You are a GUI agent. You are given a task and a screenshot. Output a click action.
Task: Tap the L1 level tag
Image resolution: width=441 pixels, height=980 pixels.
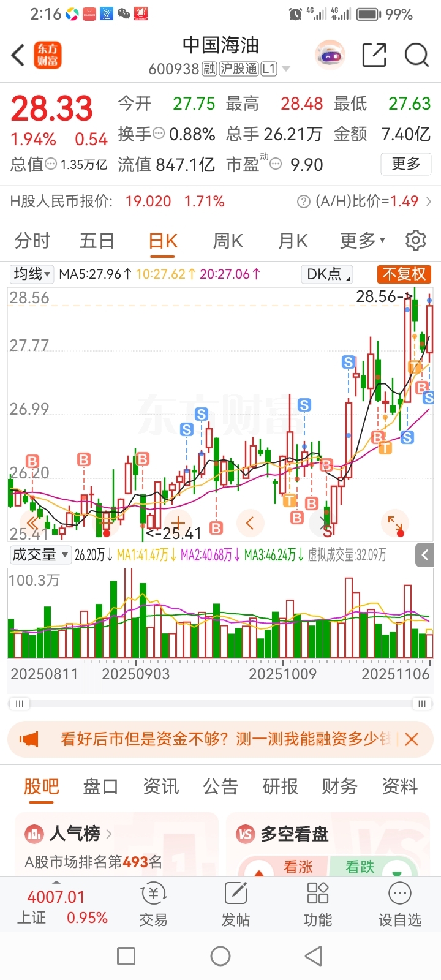click(269, 69)
